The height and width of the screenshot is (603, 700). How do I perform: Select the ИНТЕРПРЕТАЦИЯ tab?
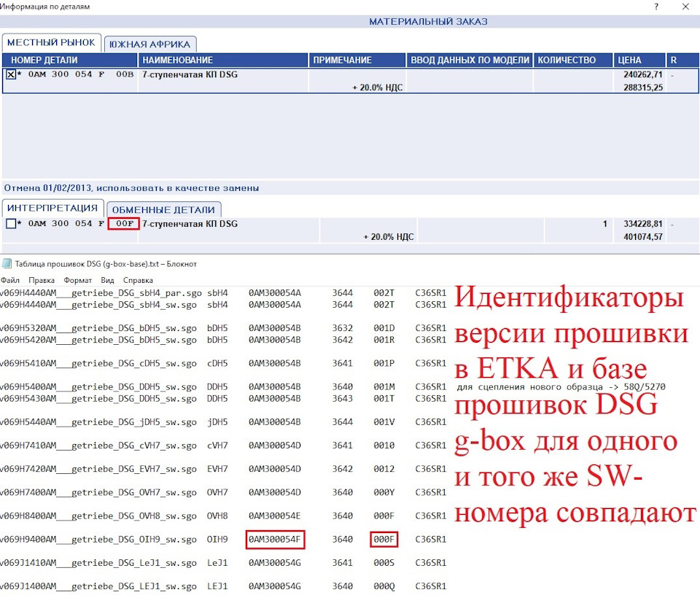[52, 208]
